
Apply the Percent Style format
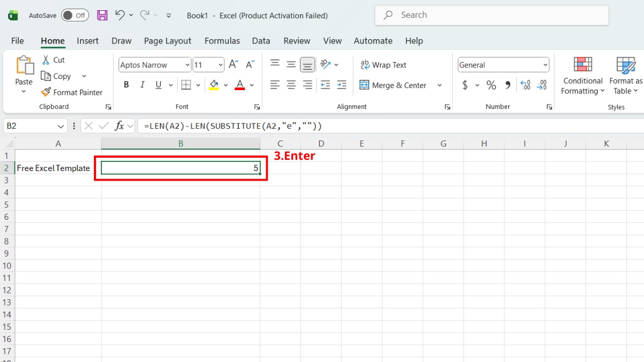[x=491, y=84]
